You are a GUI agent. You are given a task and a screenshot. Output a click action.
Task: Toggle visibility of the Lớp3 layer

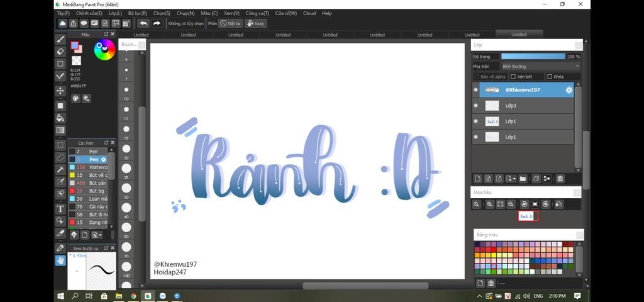coord(475,106)
